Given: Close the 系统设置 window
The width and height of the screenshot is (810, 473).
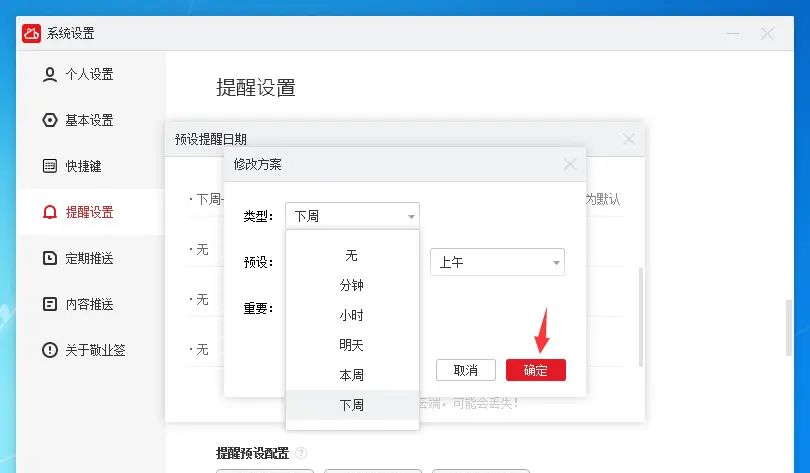Looking at the screenshot, I should [767, 34].
